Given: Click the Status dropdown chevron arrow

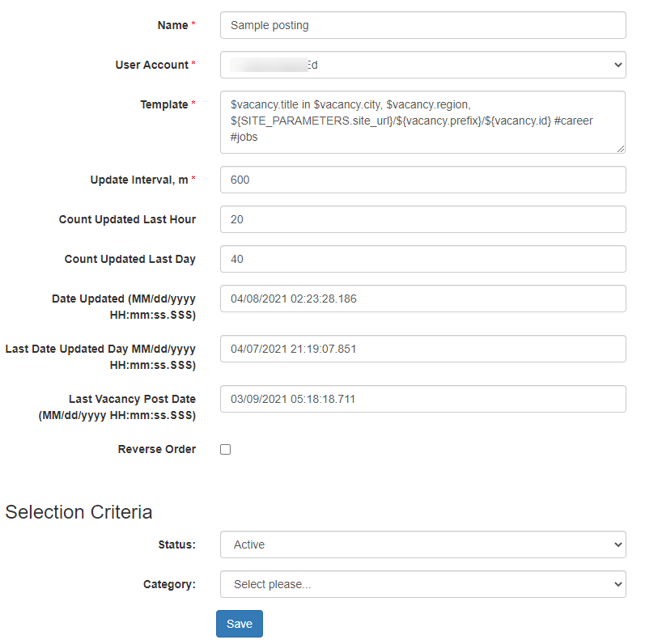Looking at the screenshot, I should pos(618,544).
